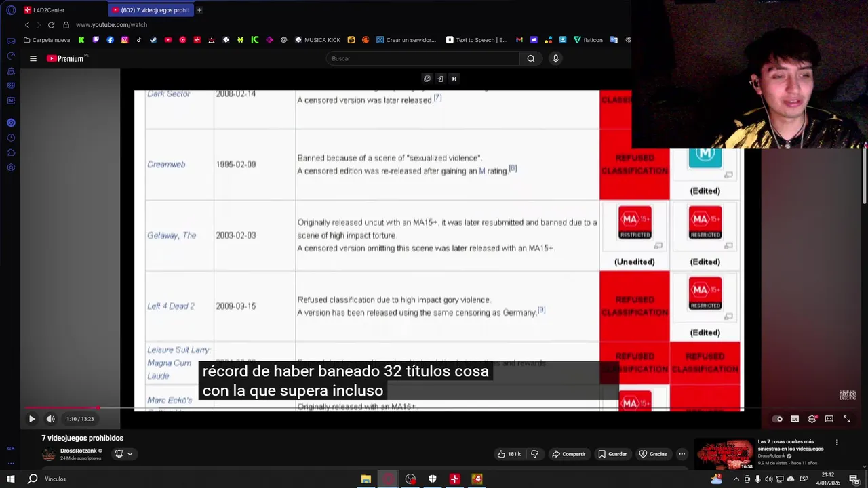
Task: Open the Instagram bookmark icon
Action: [125, 40]
